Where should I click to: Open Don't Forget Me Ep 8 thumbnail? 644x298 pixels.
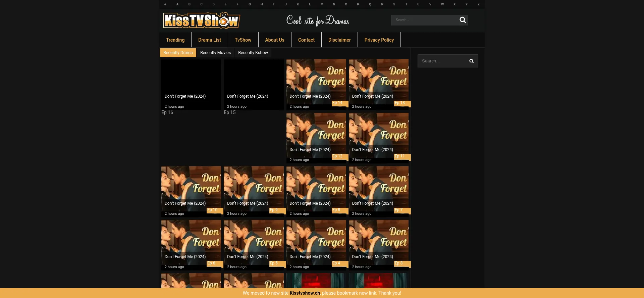point(316,192)
